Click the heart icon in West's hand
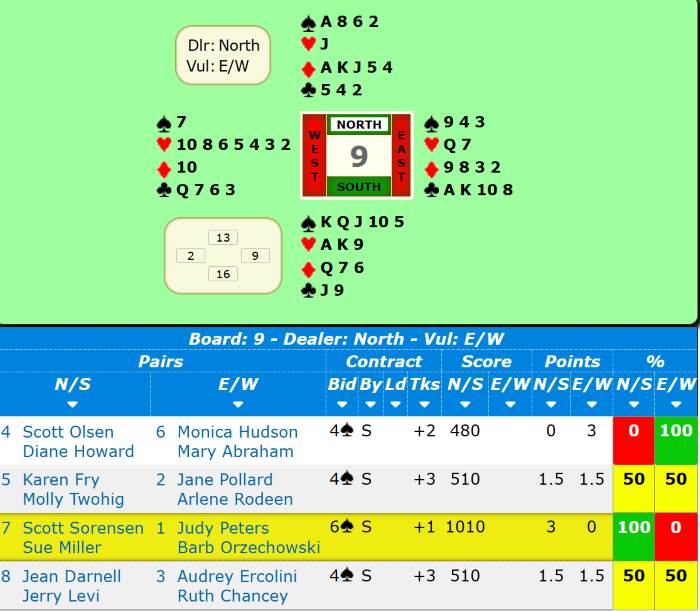Screen dimensions: 700x611 165,145
